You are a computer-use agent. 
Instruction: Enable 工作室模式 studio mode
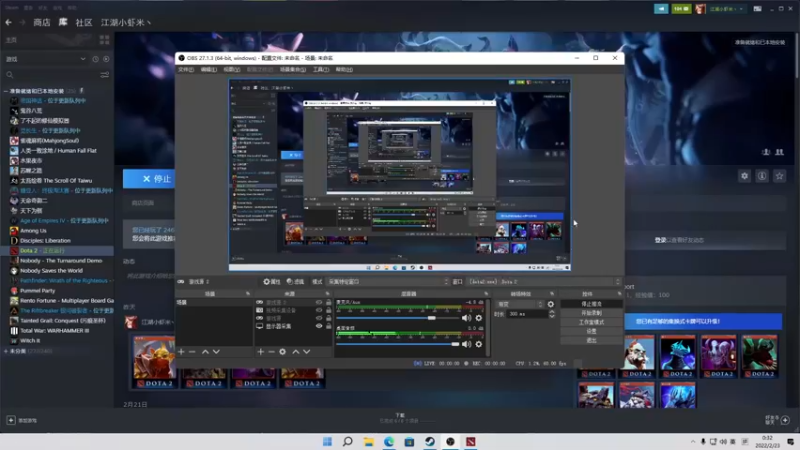tap(591, 322)
